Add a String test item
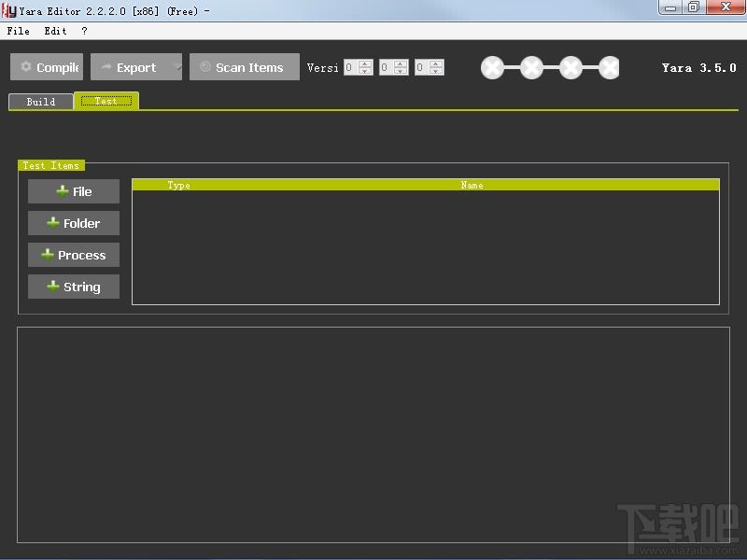 click(74, 287)
